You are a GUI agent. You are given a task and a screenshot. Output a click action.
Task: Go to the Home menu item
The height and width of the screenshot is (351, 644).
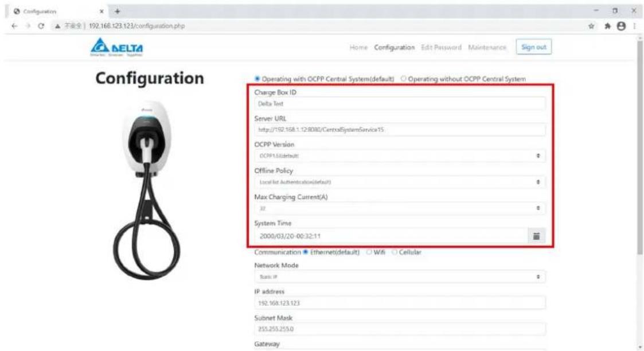[358, 48]
